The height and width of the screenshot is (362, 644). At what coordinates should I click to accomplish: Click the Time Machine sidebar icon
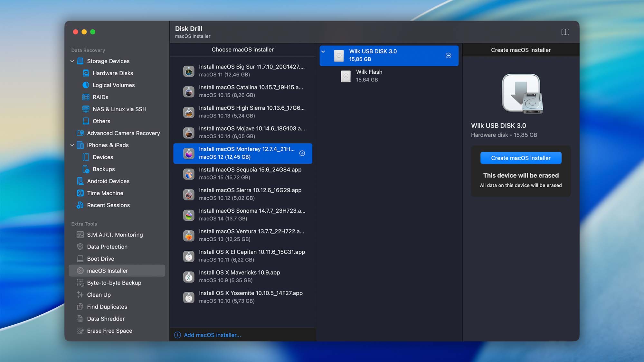(x=80, y=193)
